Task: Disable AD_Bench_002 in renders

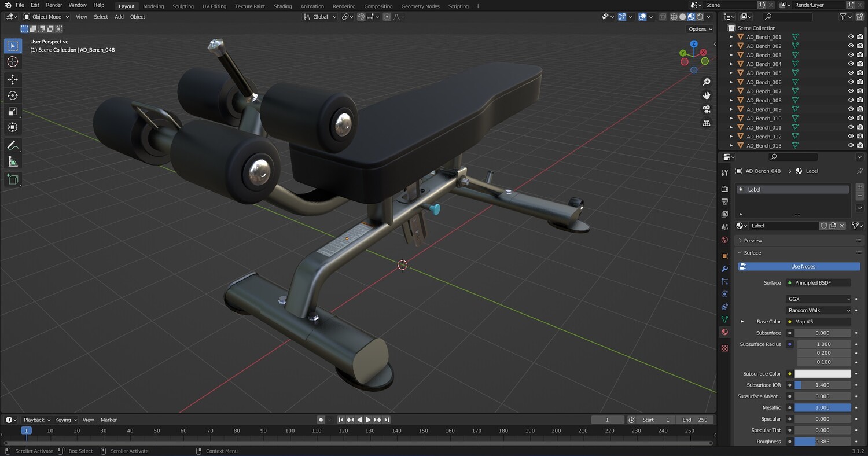Action: (x=860, y=46)
